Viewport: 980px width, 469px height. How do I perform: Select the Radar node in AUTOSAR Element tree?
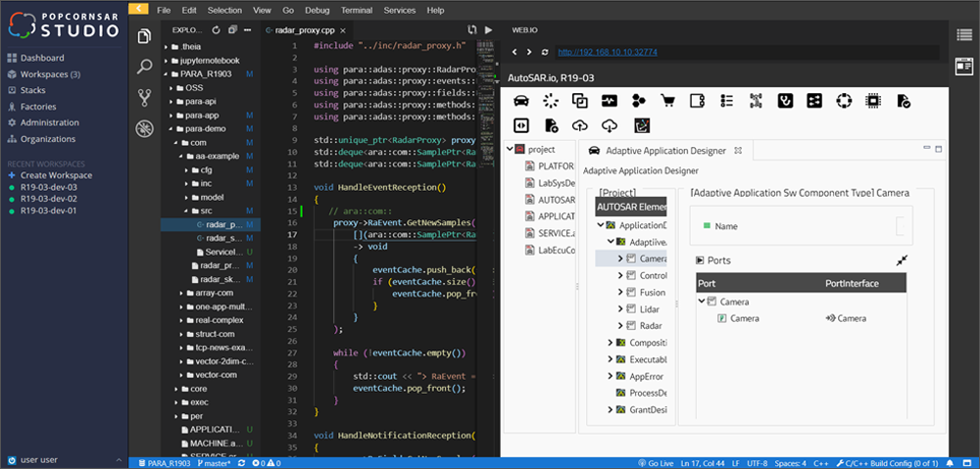[x=651, y=326]
